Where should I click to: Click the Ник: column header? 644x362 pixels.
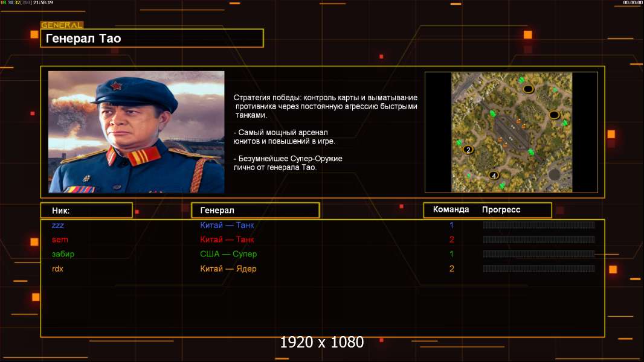(x=86, y=211)
